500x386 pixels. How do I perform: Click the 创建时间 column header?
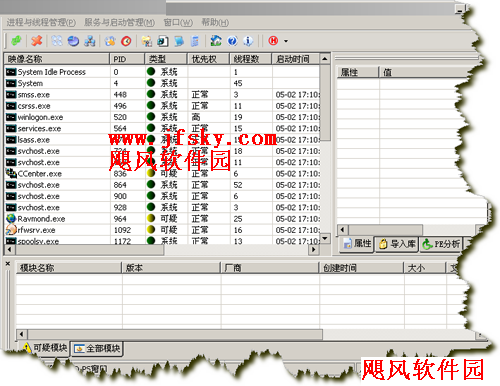[362, 268]
